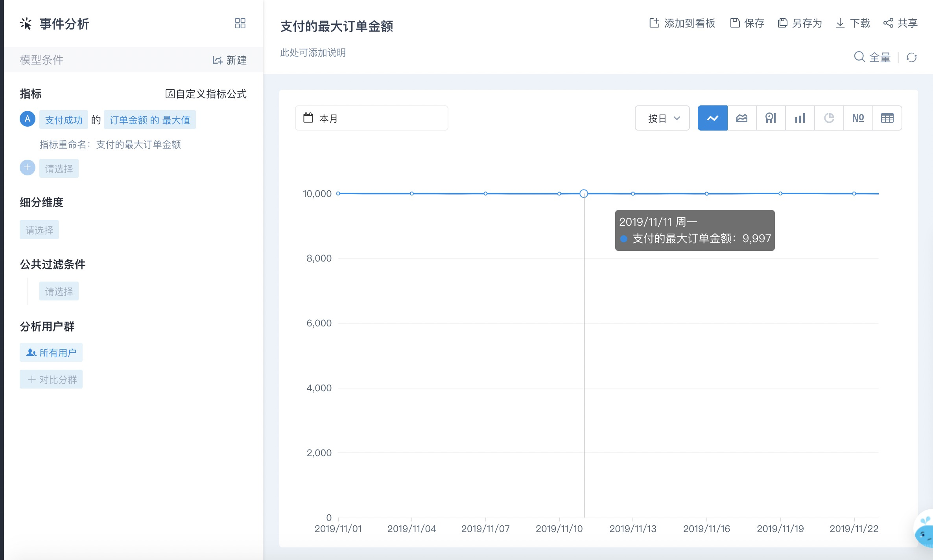The image size is (933, 560).
Task: Switch to line chart view
Action: pos(713,118)
